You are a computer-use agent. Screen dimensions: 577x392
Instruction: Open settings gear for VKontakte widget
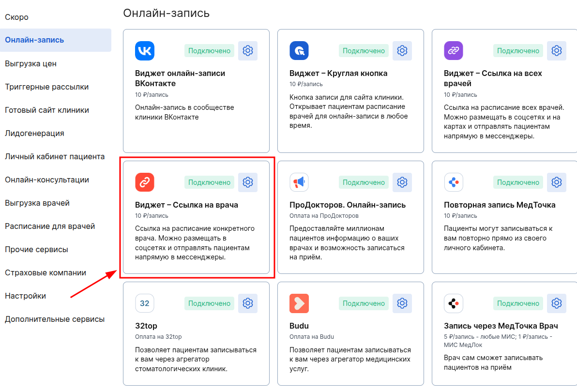(248, 51)
